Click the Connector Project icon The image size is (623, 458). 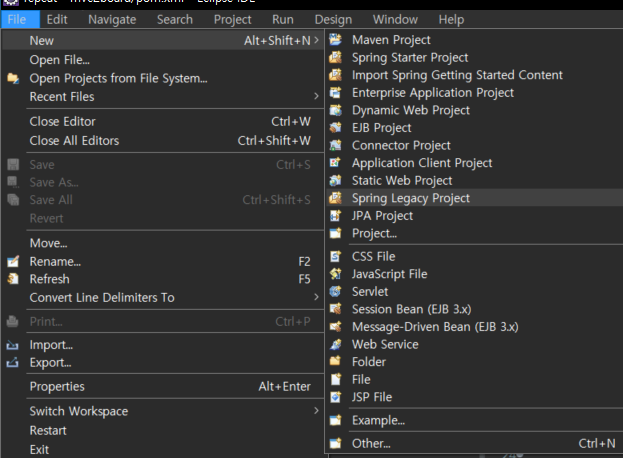[335, 145]
